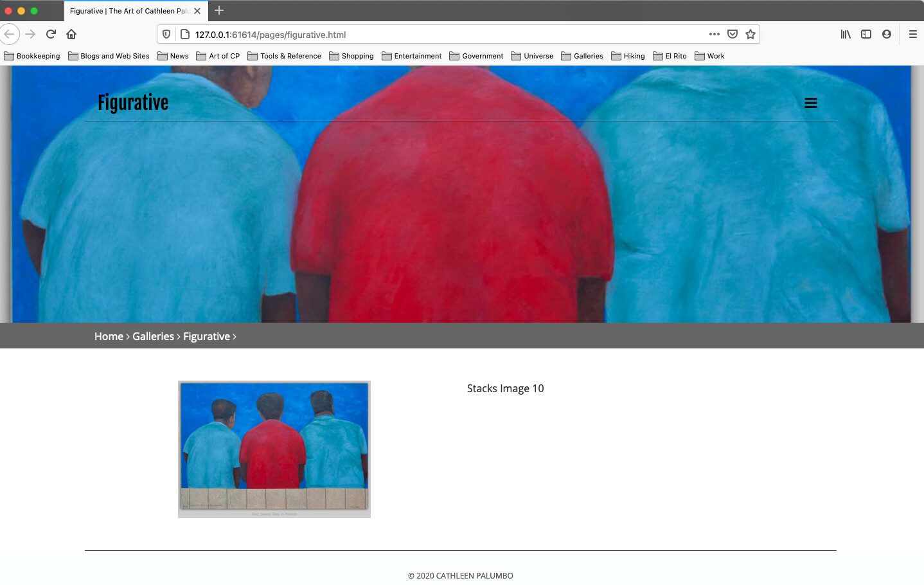924x585 pixels.
Task: Open the tracking protection shield icon
Action: pyautogui.click(x=166, y=34)
